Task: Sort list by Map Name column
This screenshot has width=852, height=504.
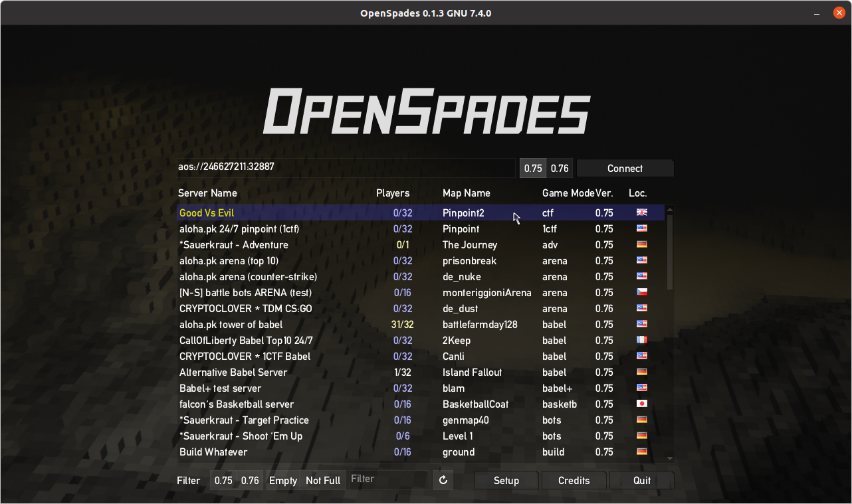Action: click(467, 193)
